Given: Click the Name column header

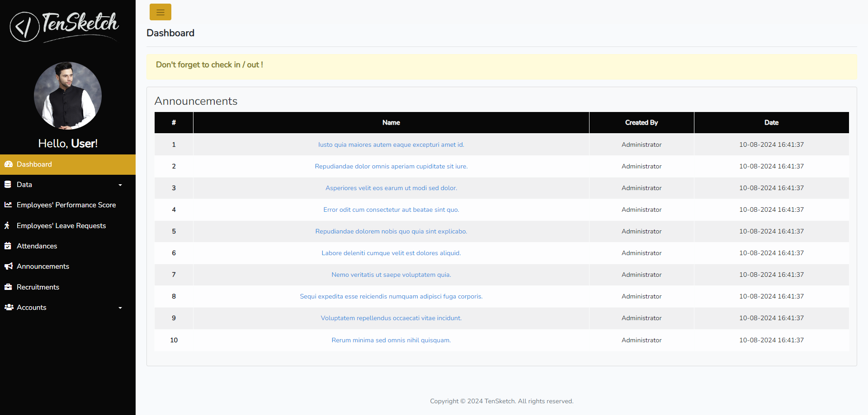Looking at the screenshot, I should coord(391,122).
